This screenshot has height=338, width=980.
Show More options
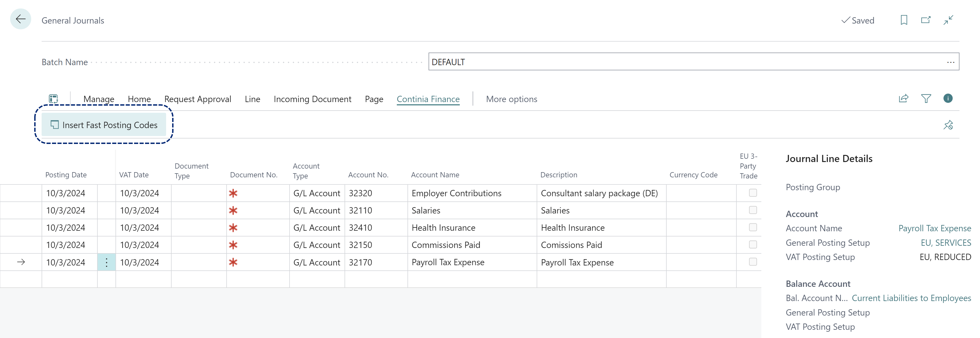point(512,99)
